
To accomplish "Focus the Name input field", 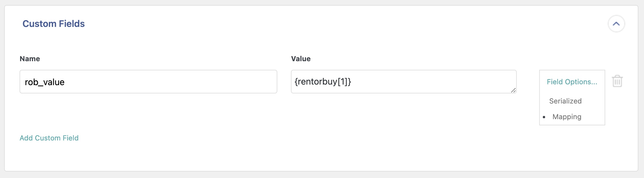I will tap(148, 82).
